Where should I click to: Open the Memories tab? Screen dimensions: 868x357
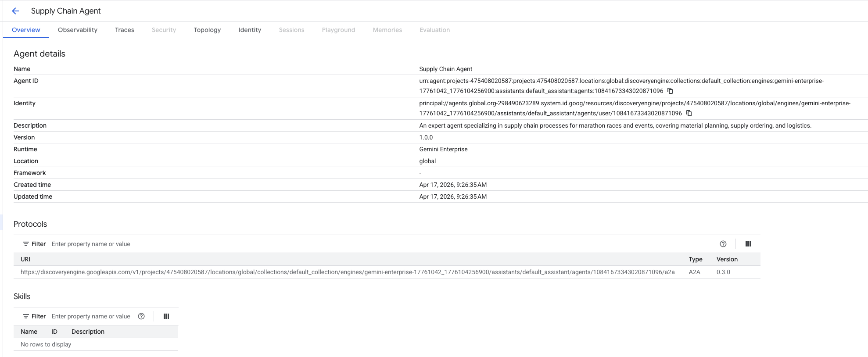point(387,30)
